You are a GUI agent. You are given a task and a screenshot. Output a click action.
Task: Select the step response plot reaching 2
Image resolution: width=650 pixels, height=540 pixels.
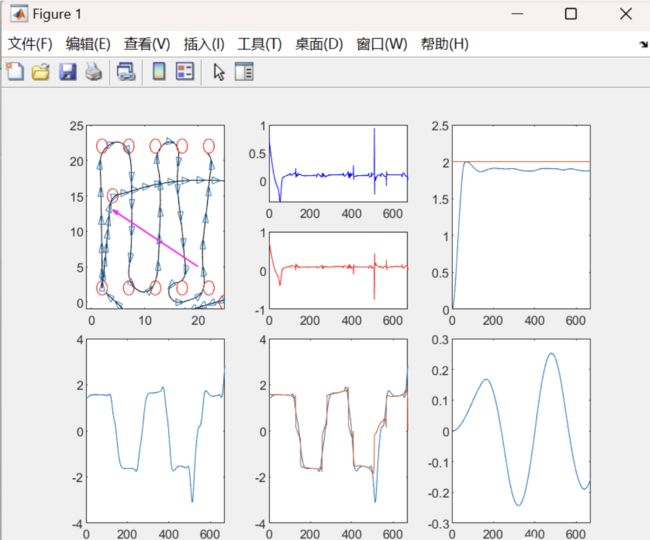click(x=521, y=217)
